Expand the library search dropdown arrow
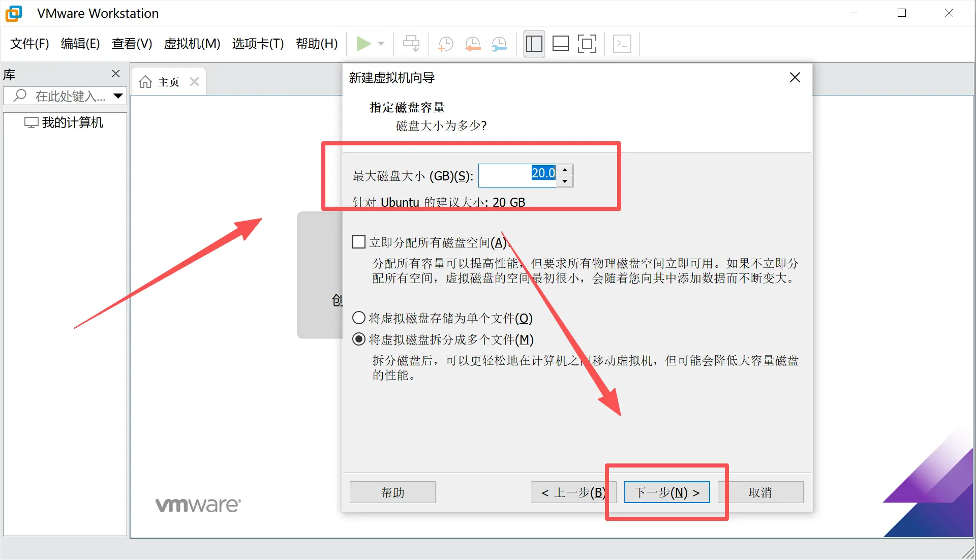Screen dimensions: 976x560 pyautogui.click(x=118, y=96)
